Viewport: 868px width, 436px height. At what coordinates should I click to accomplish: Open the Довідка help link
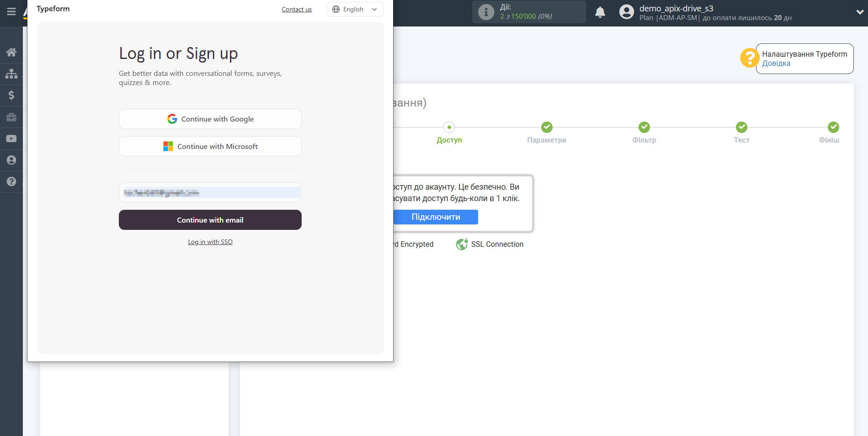tap(776, 64)
